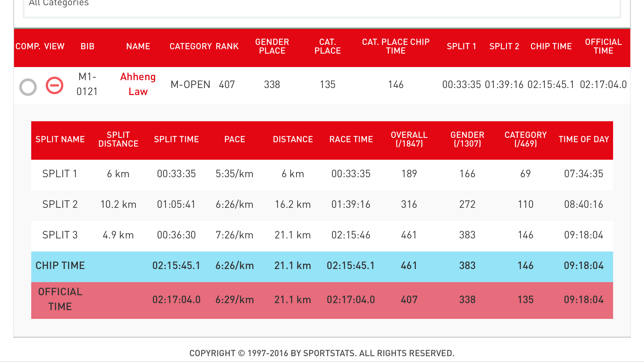Open Ahheng Law's profile link
The height and width of the screenshot is (362, 644).
pyautogui.click(x=138, y=84)
